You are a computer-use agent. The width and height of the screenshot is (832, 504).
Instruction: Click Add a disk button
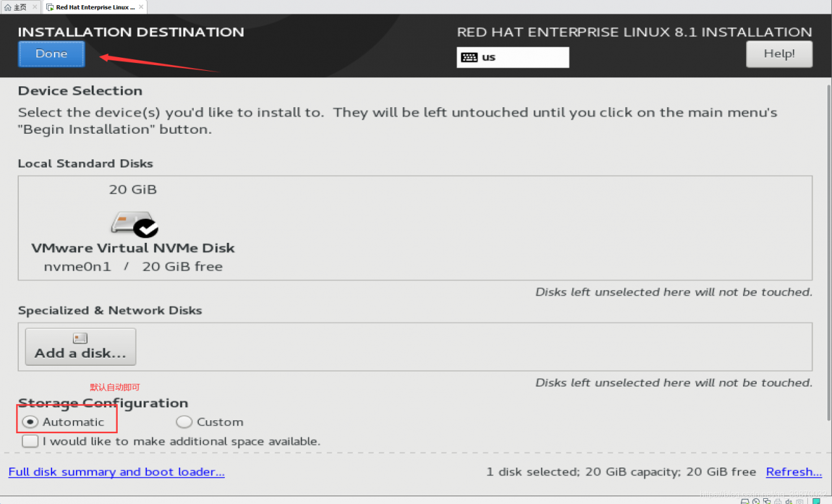[81, 346]
